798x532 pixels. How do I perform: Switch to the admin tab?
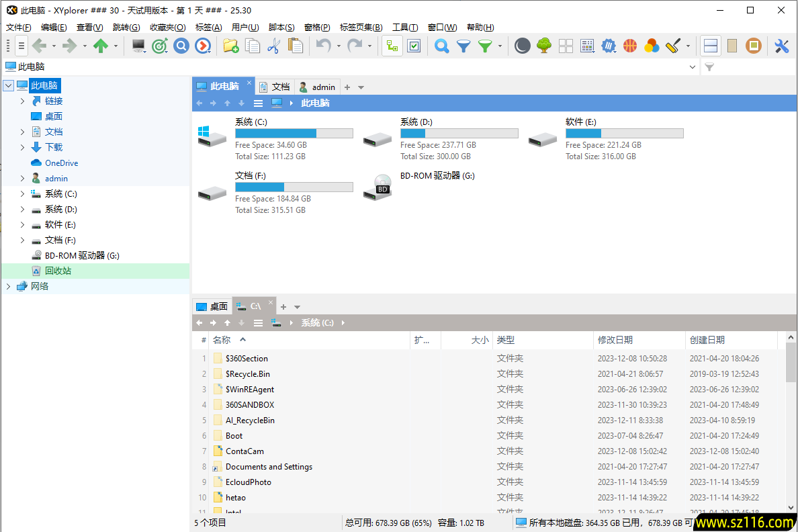pyautogui.click(x=318, y=87)
